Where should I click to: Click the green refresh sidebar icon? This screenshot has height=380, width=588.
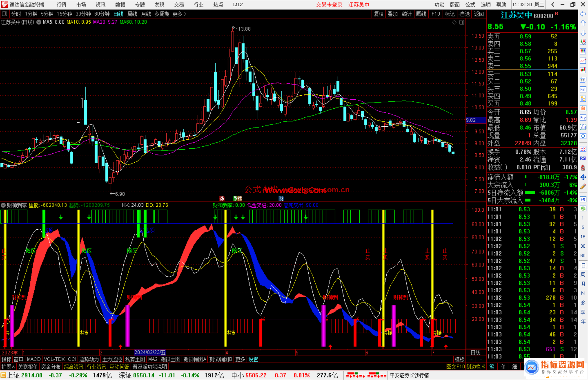coord(583,209)
